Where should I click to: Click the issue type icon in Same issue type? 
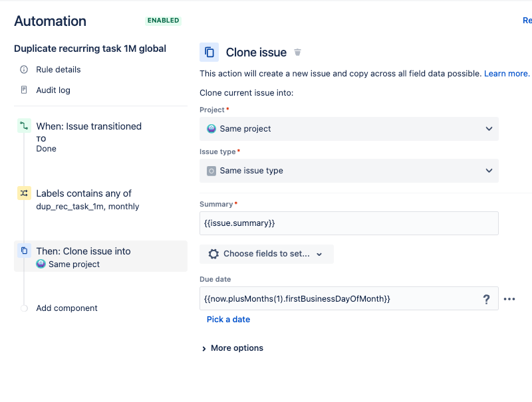211,171
